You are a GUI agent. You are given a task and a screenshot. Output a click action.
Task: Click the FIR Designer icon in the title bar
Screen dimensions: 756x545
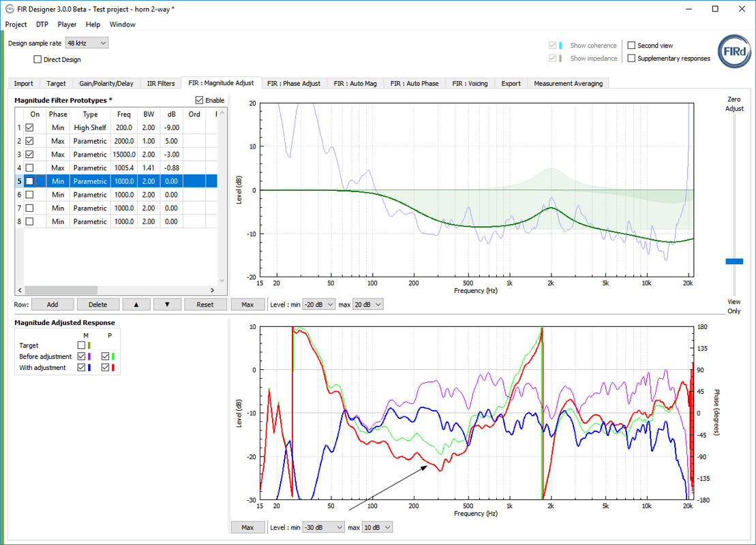coord(11,9)
